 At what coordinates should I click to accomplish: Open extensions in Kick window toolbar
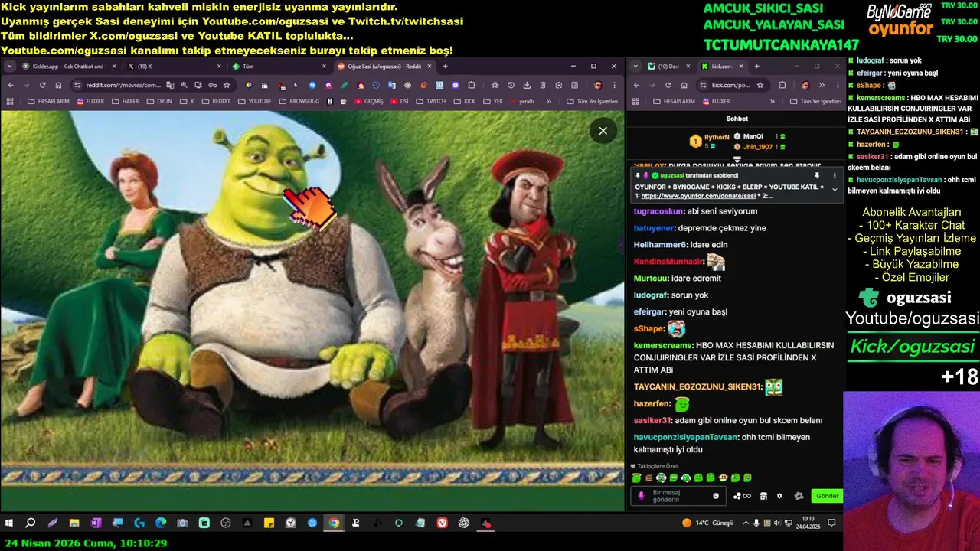click(x=782, y=85)
